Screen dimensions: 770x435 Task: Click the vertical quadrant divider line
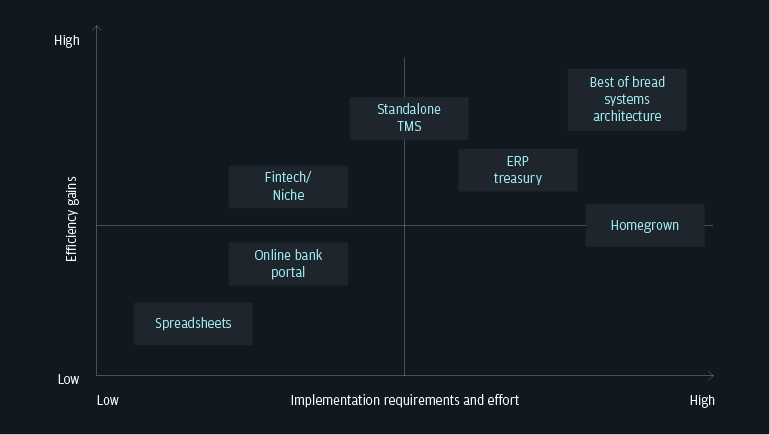point(404,300)
